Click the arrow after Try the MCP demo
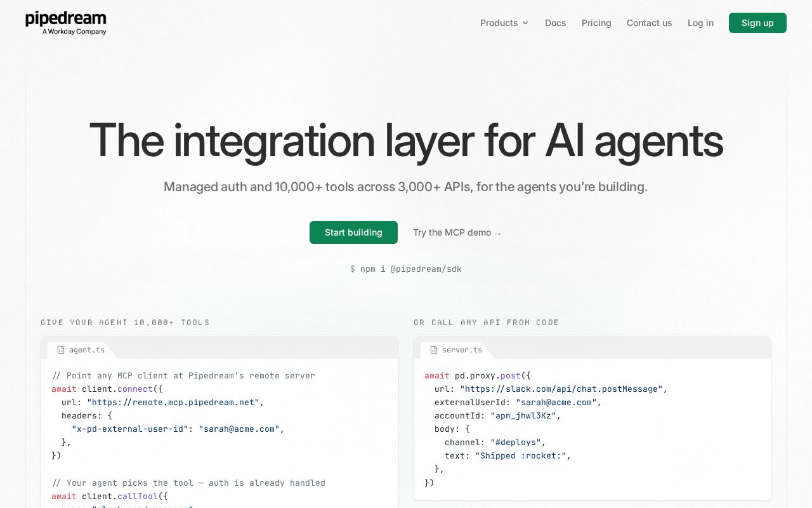This screenshot has height=508, width=812. (498, 233)
